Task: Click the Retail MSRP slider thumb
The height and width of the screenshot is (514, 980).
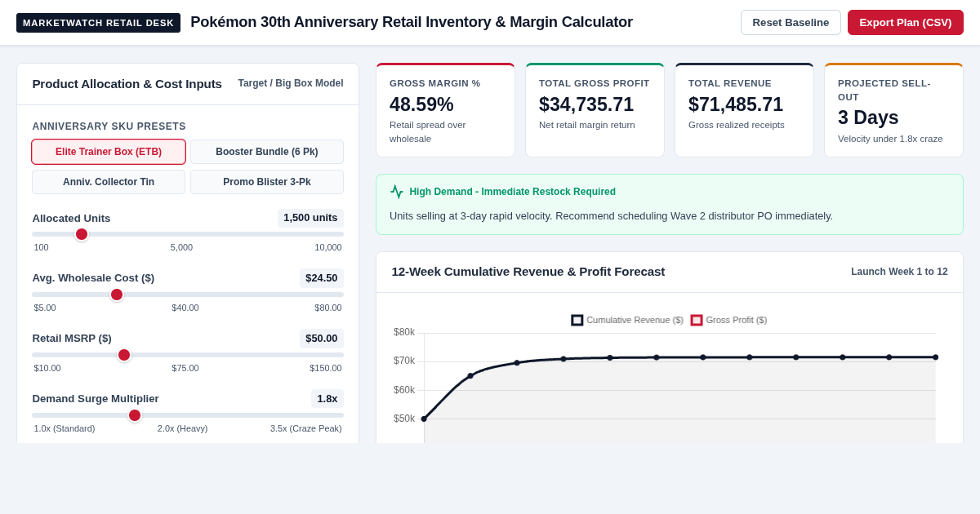Action: [124, 355]
